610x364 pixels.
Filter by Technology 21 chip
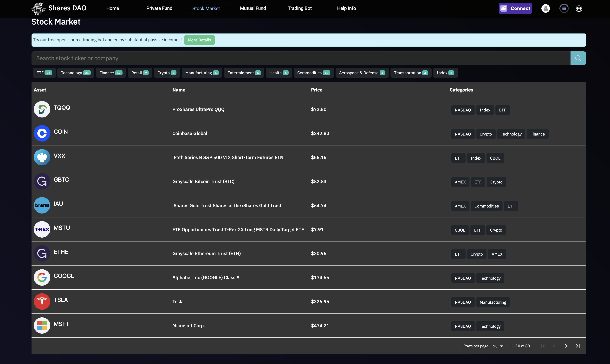coord(76,73)
